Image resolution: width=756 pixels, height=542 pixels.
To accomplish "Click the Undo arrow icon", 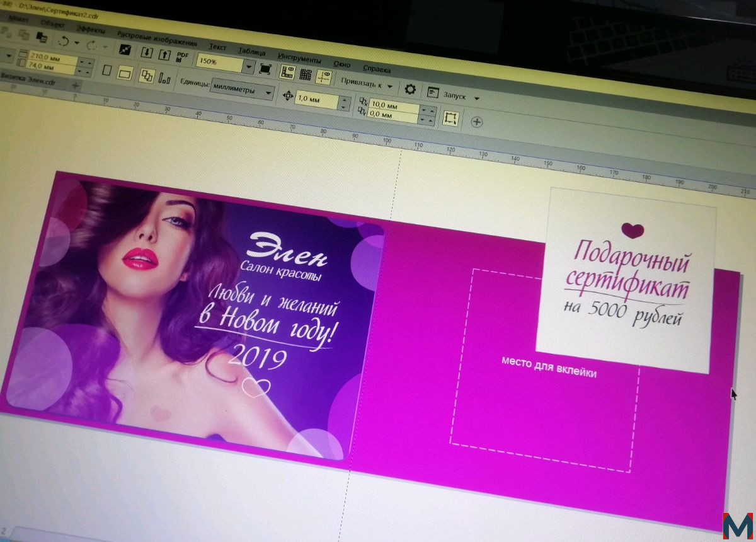I will pyautogui.click(x=63, y=41).
